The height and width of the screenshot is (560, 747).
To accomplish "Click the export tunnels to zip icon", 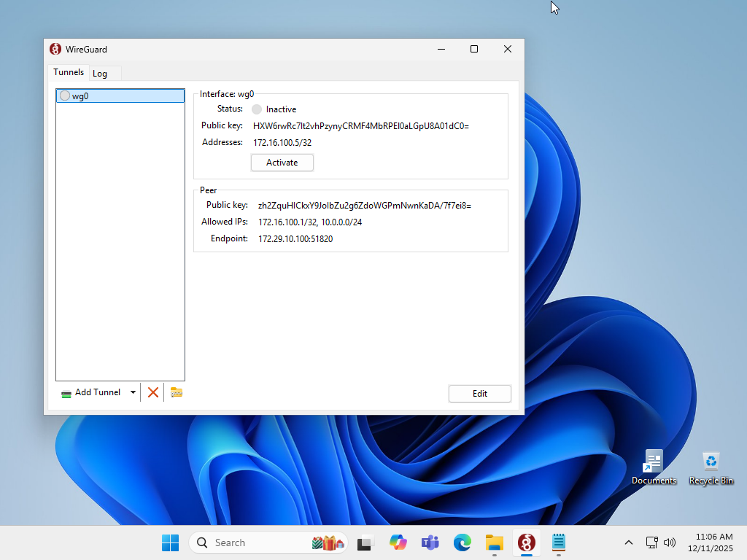I will pos(177,392).
